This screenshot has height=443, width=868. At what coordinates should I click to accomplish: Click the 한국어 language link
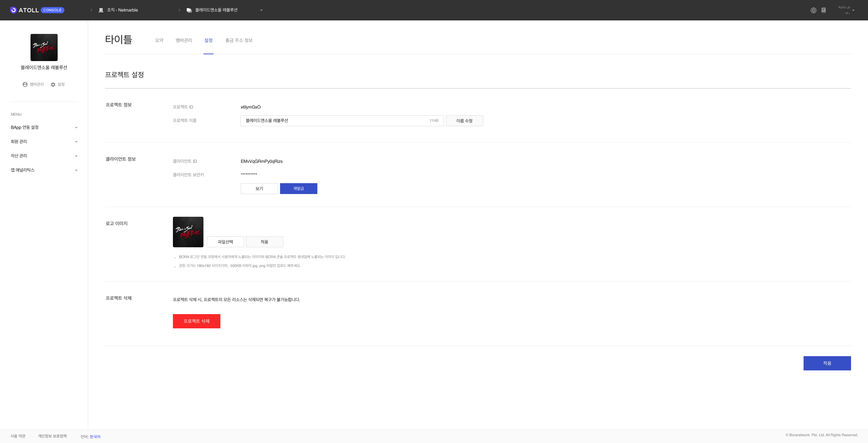click(x=95, y=437)
